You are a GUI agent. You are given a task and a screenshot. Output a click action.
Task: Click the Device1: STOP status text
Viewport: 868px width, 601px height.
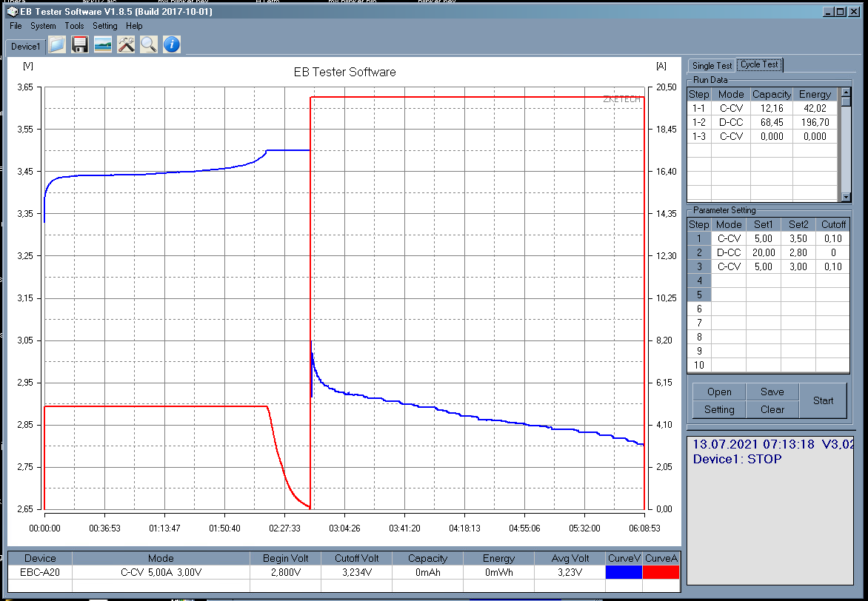738,459
